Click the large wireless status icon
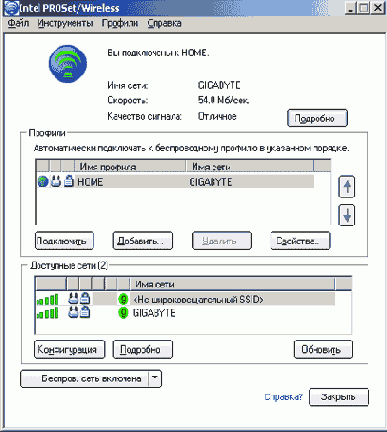Image resolution: width=387 pixels, height=432 pixels. pyautogui.click(x=68, y=64)
